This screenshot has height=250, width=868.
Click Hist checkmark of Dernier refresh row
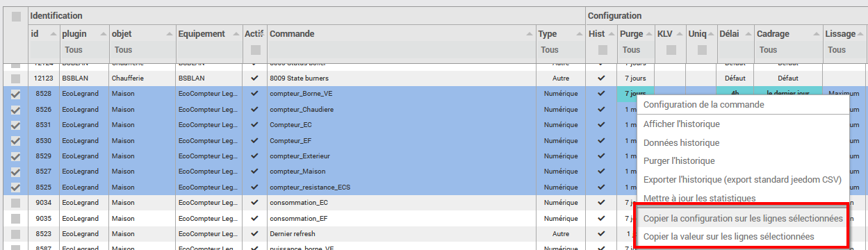(x=601, y=234)
